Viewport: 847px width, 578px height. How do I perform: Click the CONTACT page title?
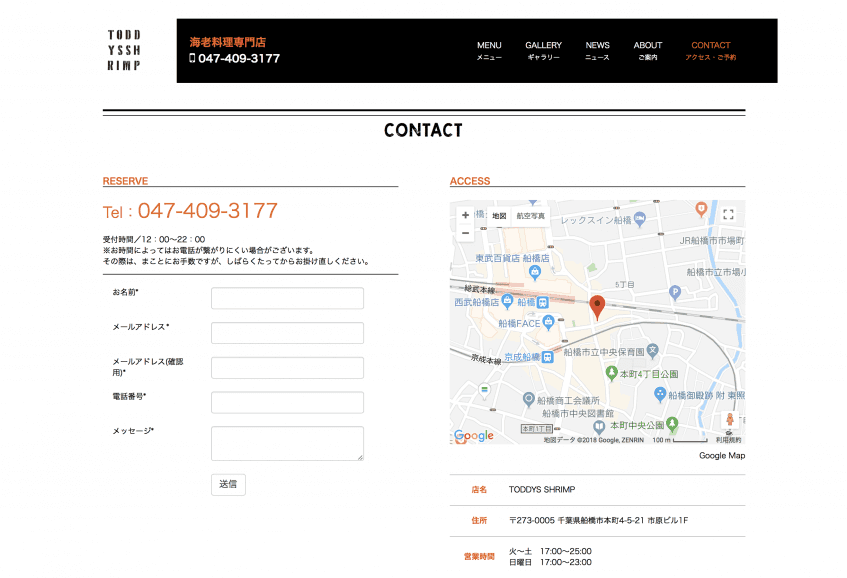coord(424,130)
